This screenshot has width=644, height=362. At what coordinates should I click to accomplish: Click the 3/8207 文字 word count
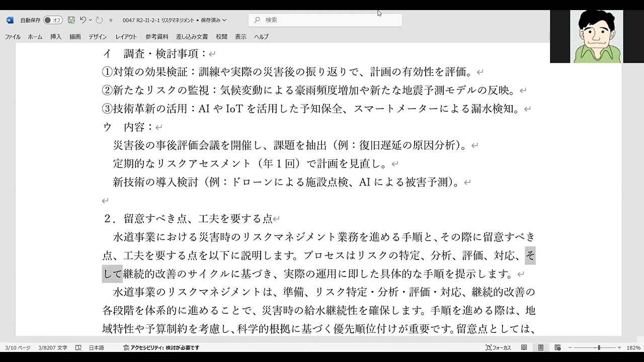point(52,348)
